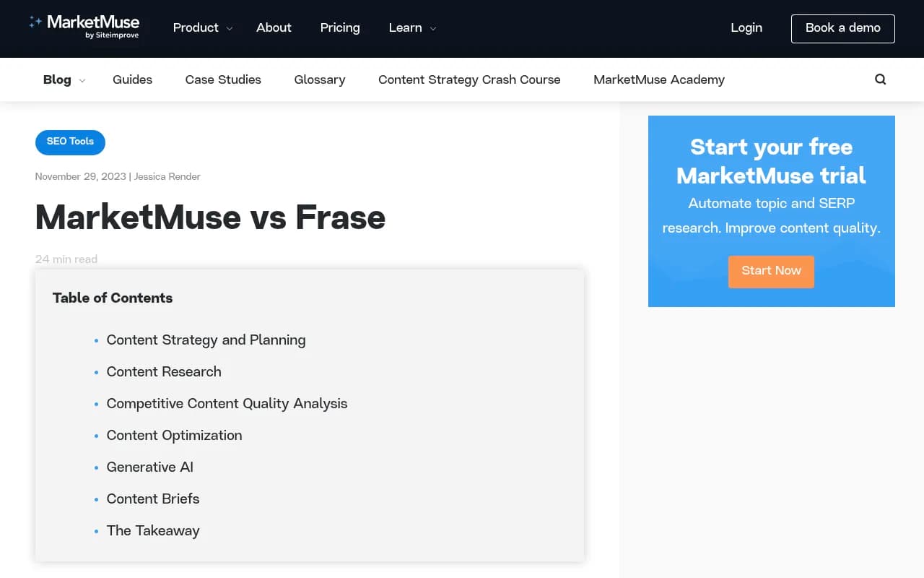Jump to Competitive Content Quality Analysis

[227, 403]
